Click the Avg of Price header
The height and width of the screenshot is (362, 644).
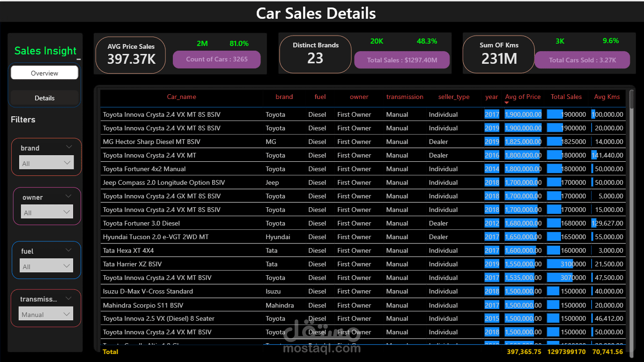(x=523, y=97)
